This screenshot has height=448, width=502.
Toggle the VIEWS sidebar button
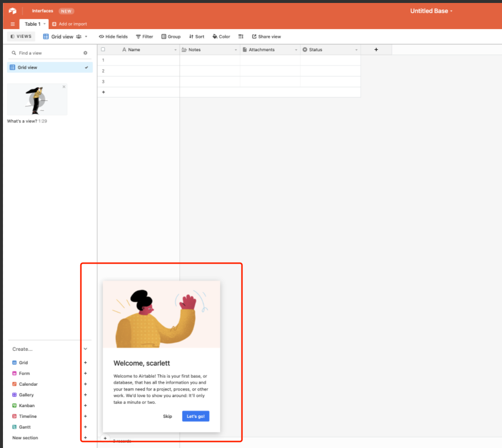(x=21, y=36)
